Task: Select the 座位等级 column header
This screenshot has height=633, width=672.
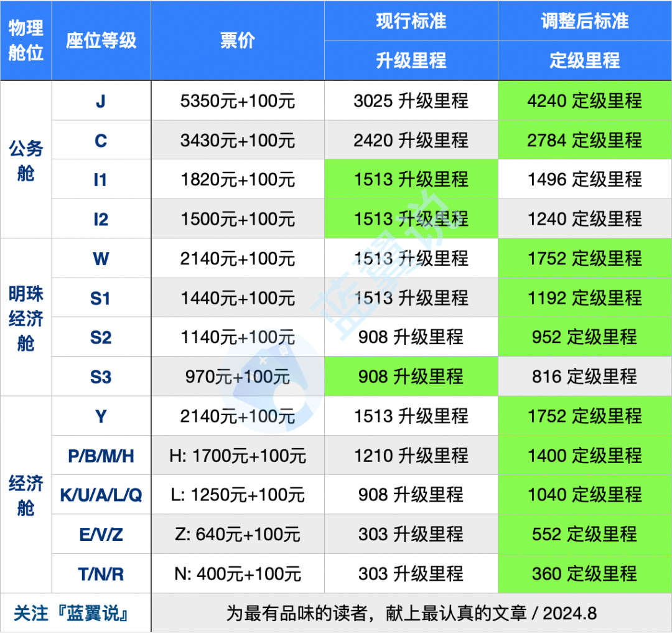Action: click(101, 40)
